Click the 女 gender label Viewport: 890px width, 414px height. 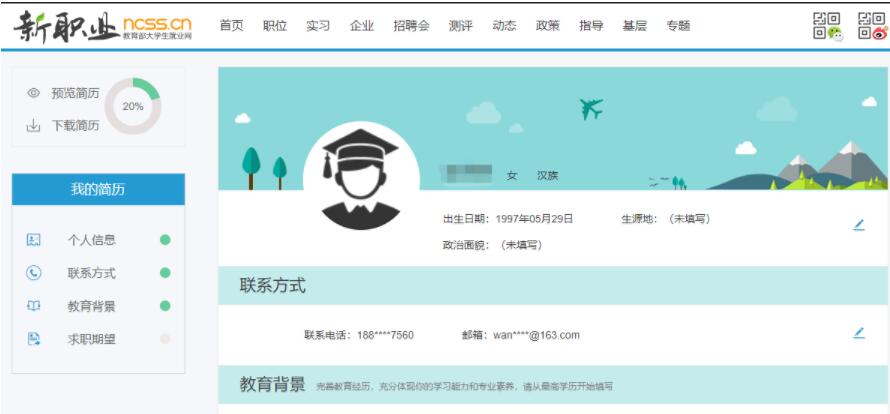tap(512, 176)
